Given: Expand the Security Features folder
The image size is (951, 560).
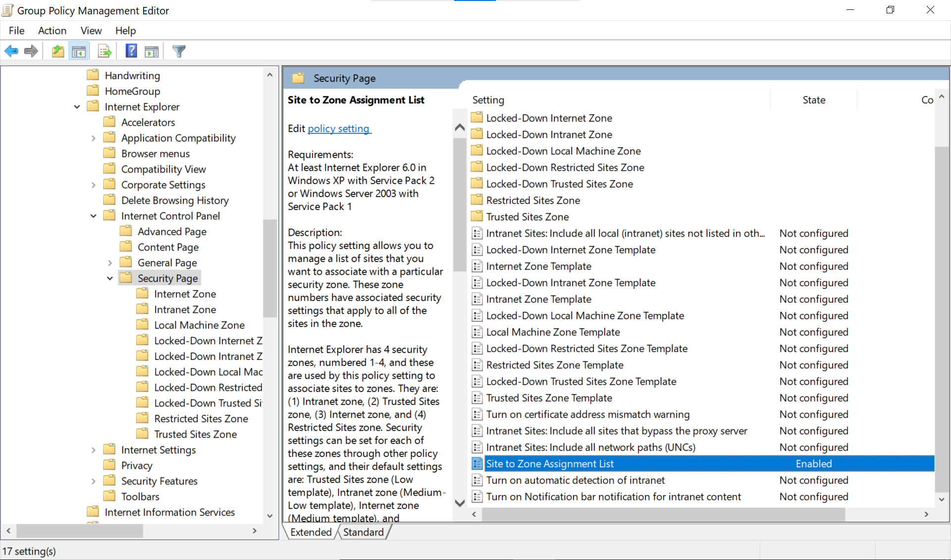Looking at the screenshot, I should coord(93,481).
